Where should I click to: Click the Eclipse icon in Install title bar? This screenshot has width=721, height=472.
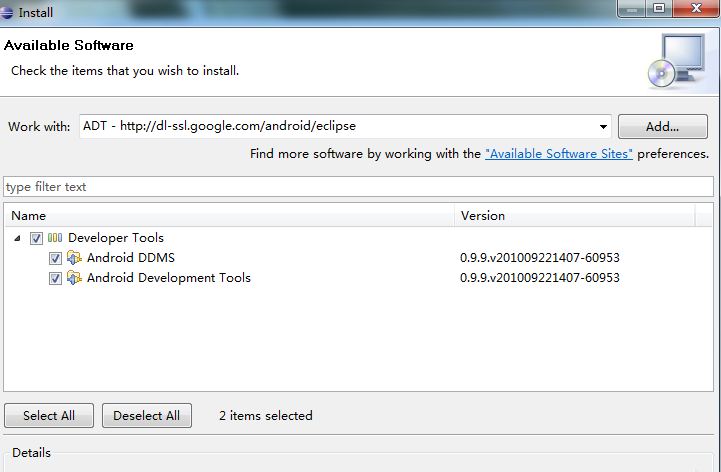(6, 12)
